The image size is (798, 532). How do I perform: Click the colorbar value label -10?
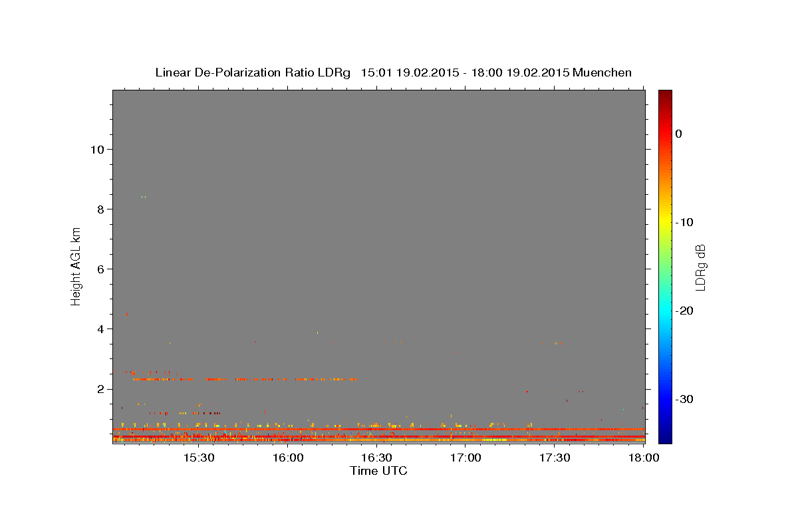click(684, 222)
